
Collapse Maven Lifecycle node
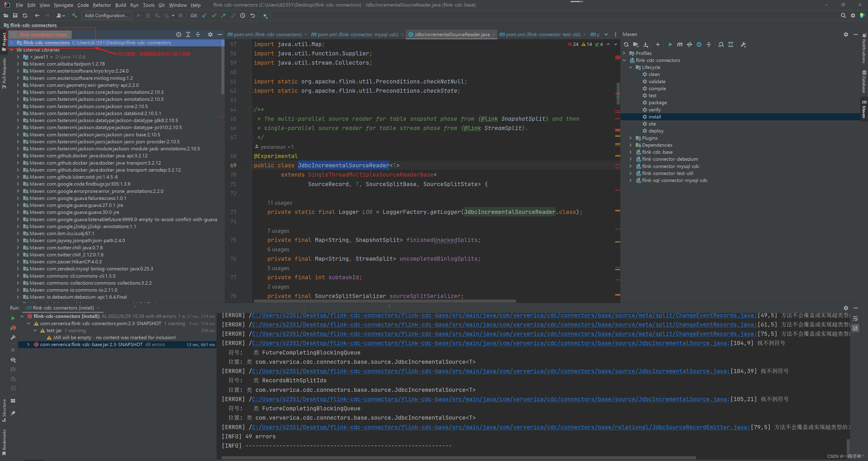click(631, 67)
